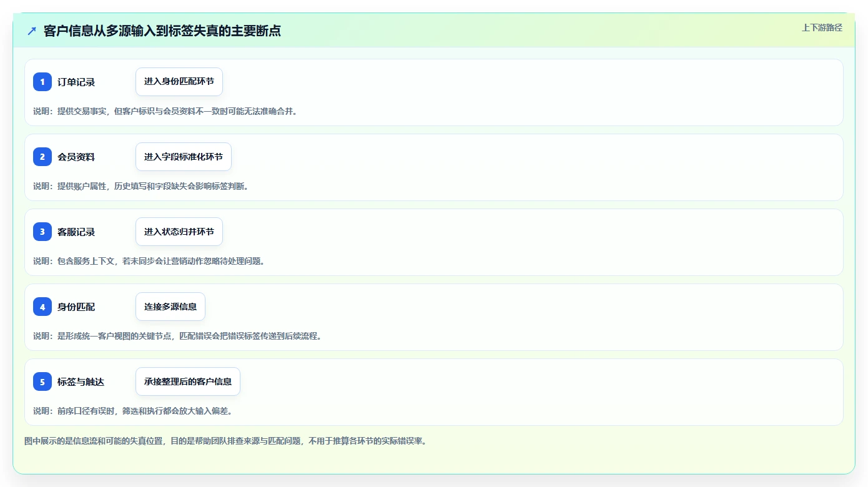Image resolution: width=868 pixels, height=487 pixels.
Task: Click the description starting 说明：包含服务上下文
Action: click(149, 261)
